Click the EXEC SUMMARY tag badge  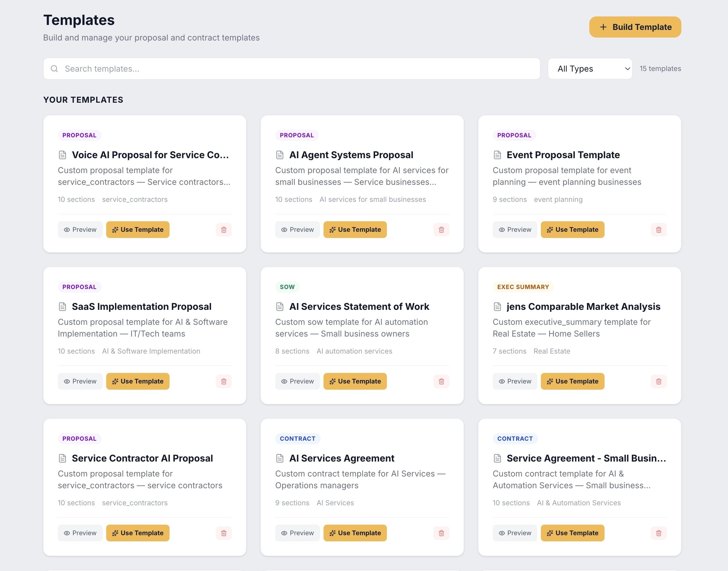click(x=523, y=287)
